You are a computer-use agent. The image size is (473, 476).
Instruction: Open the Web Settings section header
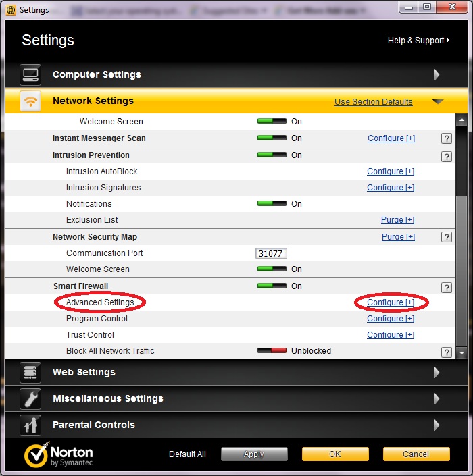(236, 373)
